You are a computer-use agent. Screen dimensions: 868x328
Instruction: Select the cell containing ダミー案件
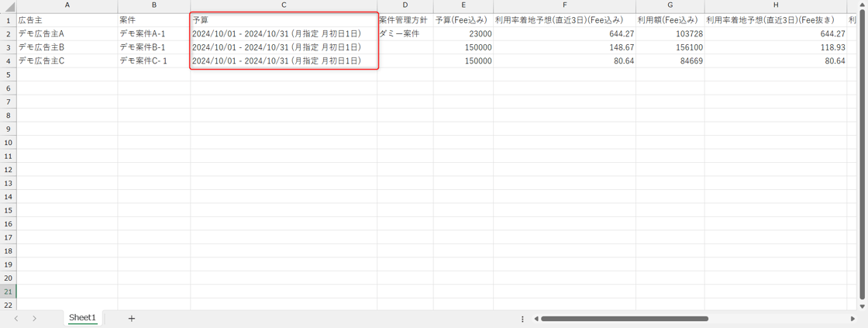pyautogui.click(x=405, y=34)
